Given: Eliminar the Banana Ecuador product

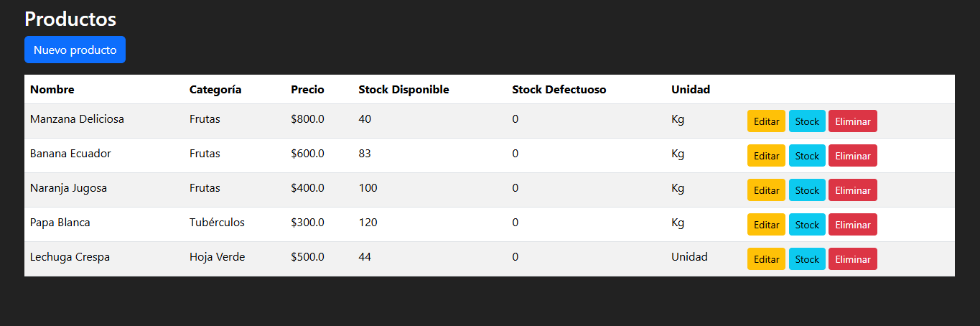Looking at the screenshot, I should pos(853,156).
